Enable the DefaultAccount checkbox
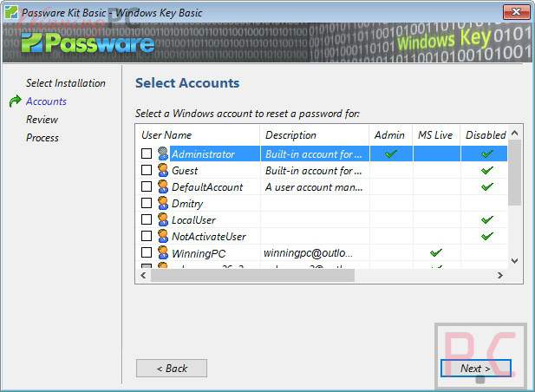Screen dimensions: 535x392 (147, 186)
